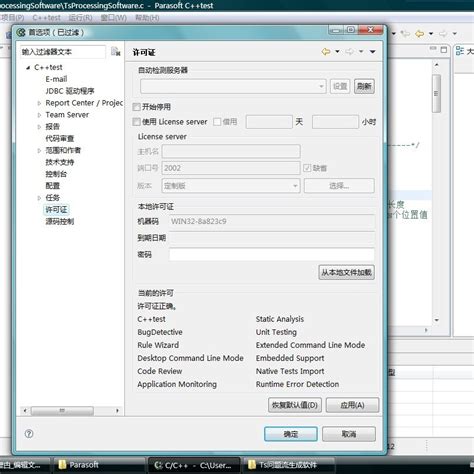Image resolution: width=474 pixels, height=474 pixels.
Task: Click the preferences dialog title icon
Action: click(21, 32)
